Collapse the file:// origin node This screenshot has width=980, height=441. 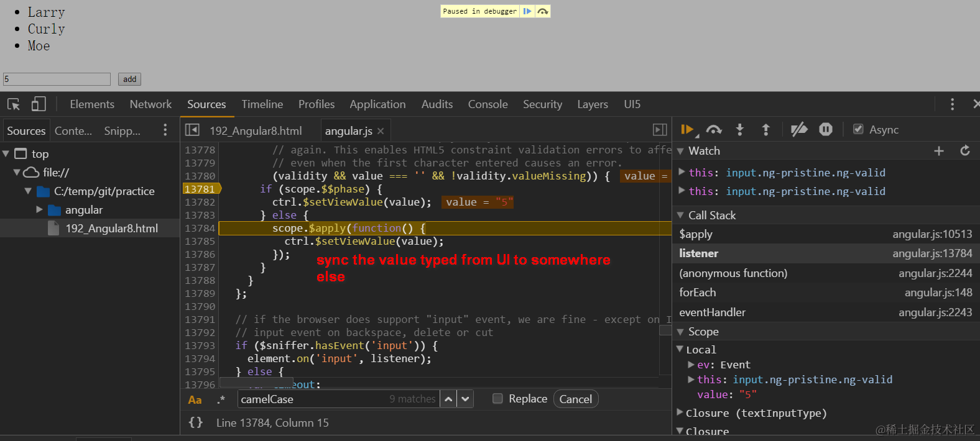(17, 172)
